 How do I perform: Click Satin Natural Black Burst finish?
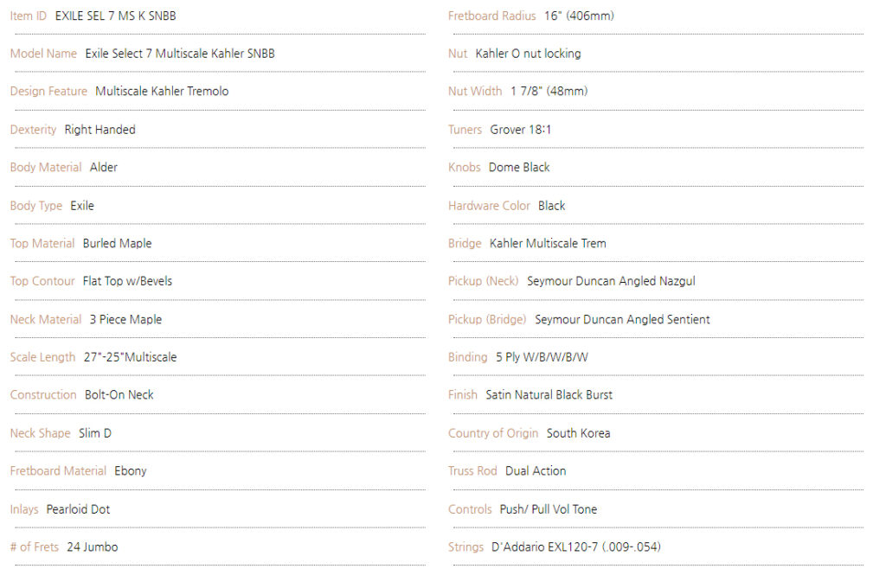coord(549,395)
